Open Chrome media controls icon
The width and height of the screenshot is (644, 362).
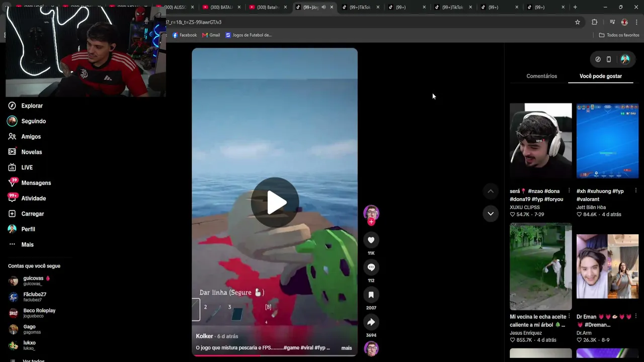click(x=612, y=22)
